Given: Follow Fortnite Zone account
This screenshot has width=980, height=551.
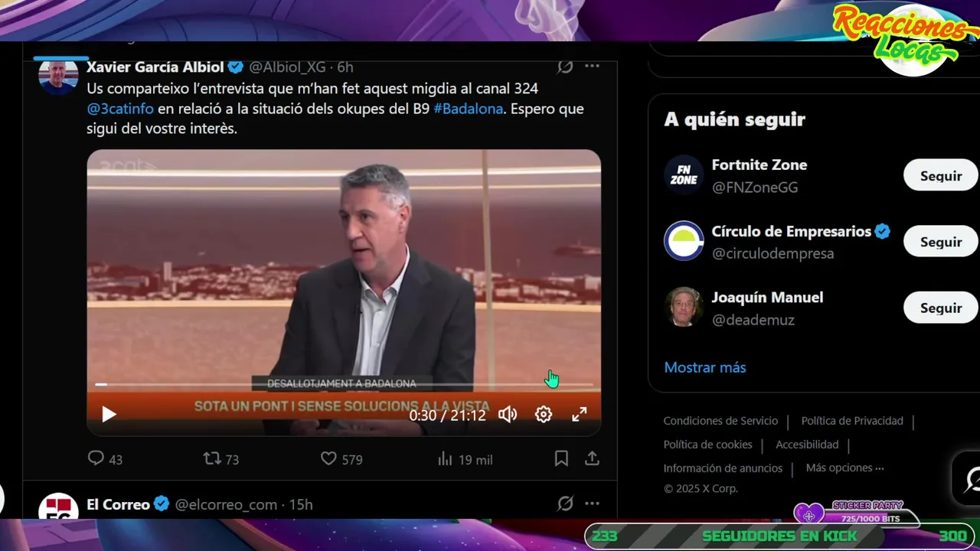Looking at the screenshot, I should tap(941, 176).
